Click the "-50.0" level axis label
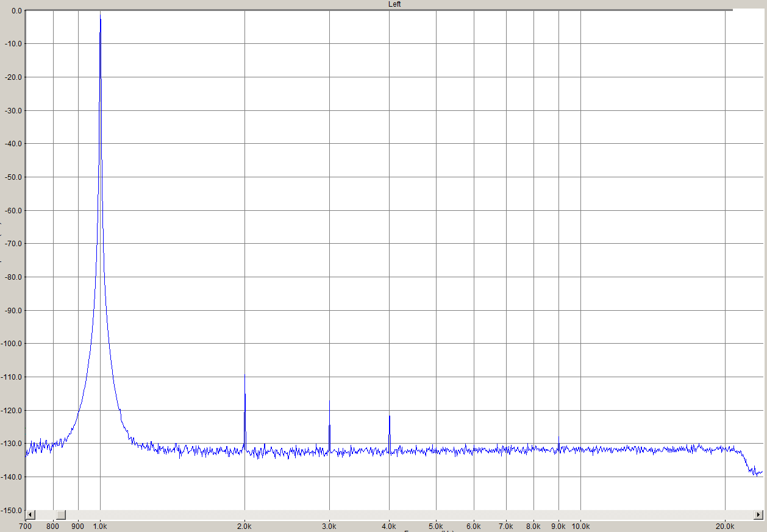This screenshot has width=767, height=532. tap(13, 177)
